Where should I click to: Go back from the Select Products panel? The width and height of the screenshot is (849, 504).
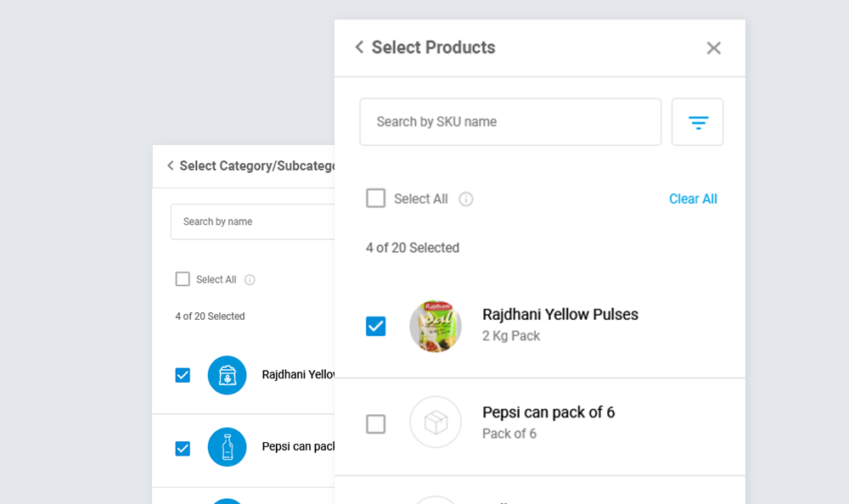point(359,48)
